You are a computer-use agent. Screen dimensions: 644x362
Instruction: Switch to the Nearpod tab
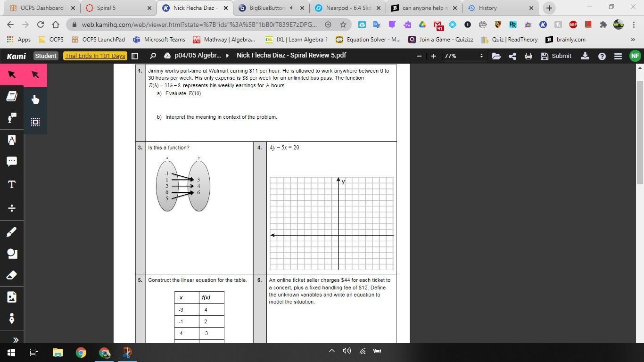point(347,8)
